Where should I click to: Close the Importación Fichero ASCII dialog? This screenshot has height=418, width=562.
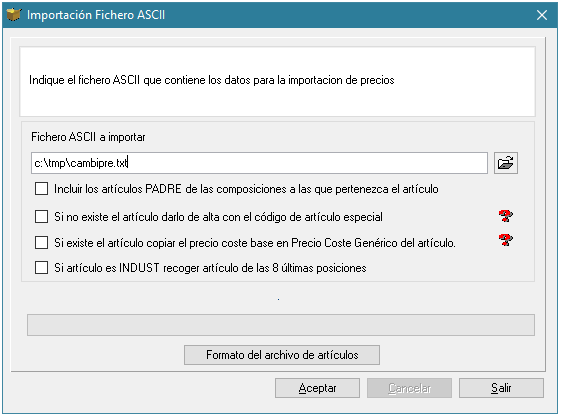point(542,15)
